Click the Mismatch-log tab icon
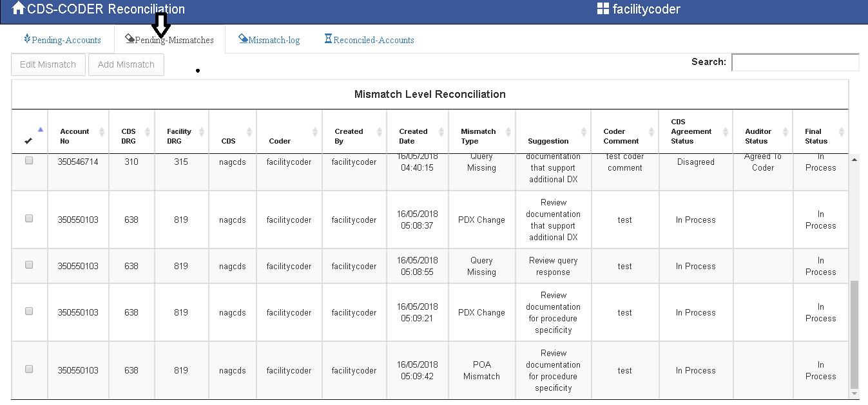Viewport: 868px width, 405px height. tap(243, 39)
